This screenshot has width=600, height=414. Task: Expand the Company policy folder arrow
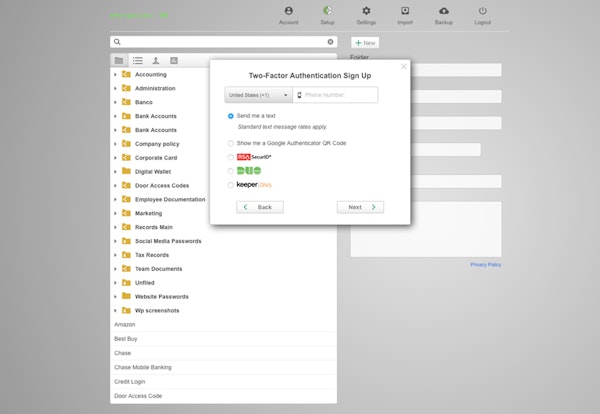[x=115, y=144]
